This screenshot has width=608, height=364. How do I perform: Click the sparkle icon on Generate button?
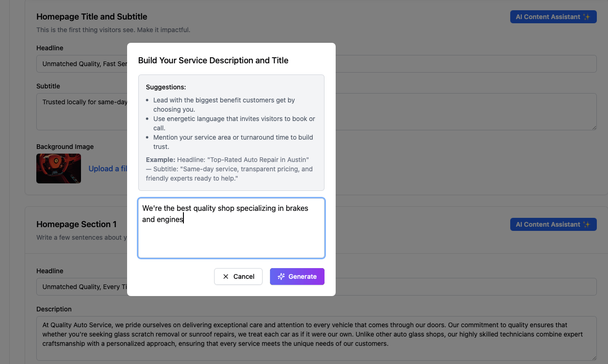[281, 276]
